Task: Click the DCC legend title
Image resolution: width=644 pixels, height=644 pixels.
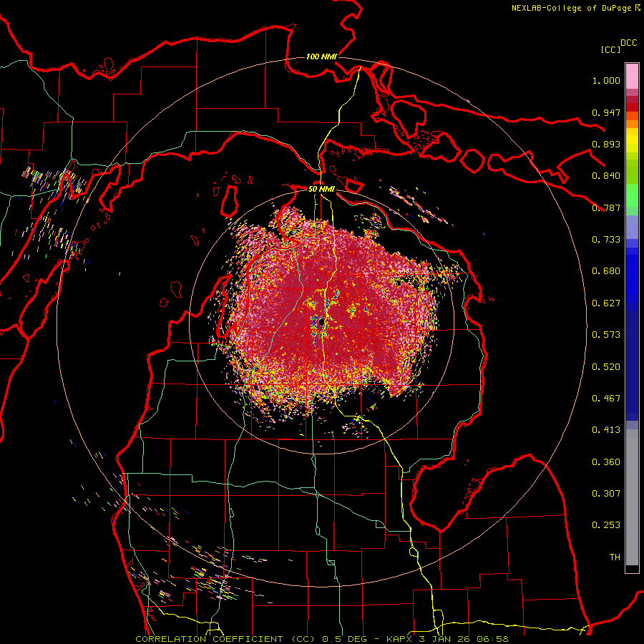Action: click(x=629, y=43)
